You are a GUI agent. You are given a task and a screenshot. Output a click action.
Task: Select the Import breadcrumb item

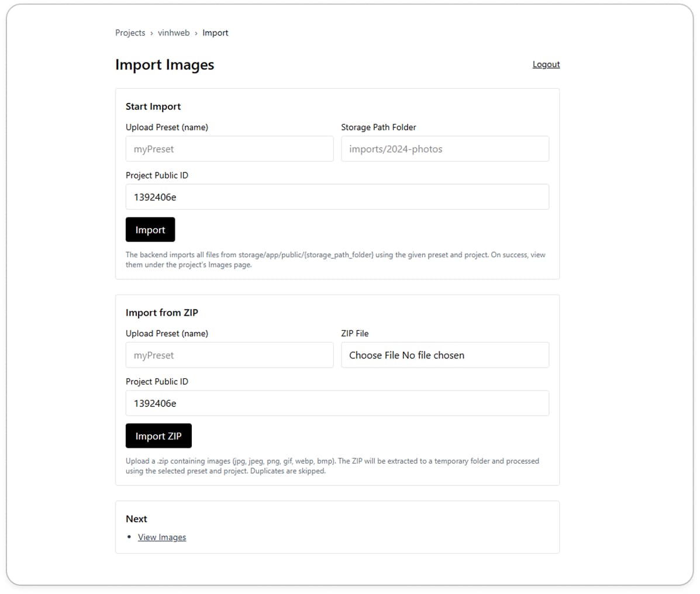[x=215, y=33]
